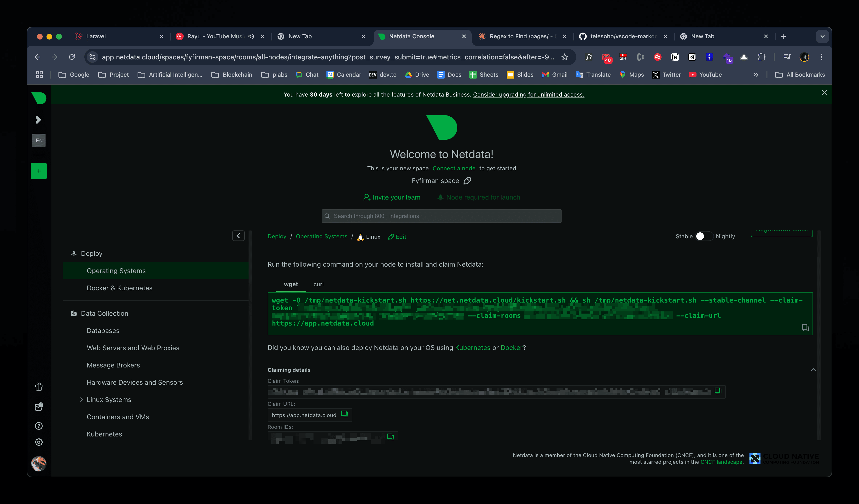The image size is (859, 504).
Task: Switch to the curl command tab
Action: [x=318, y=284]
